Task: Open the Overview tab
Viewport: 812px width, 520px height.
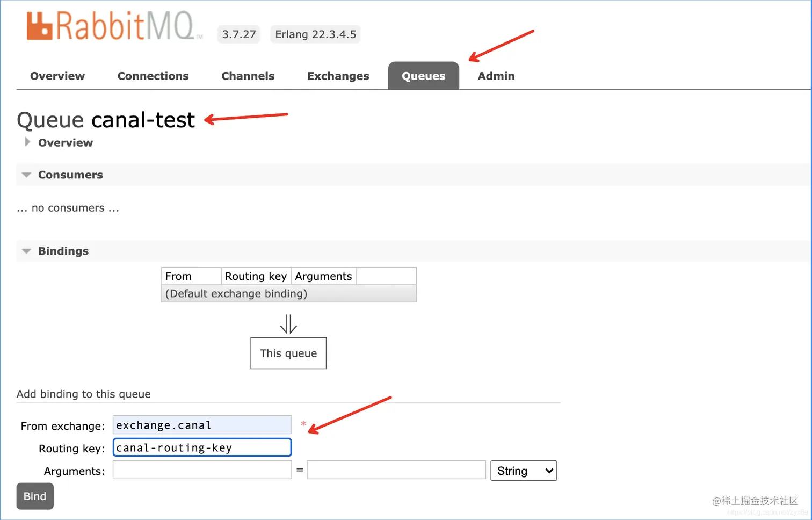Action: [x=57, y=76]
